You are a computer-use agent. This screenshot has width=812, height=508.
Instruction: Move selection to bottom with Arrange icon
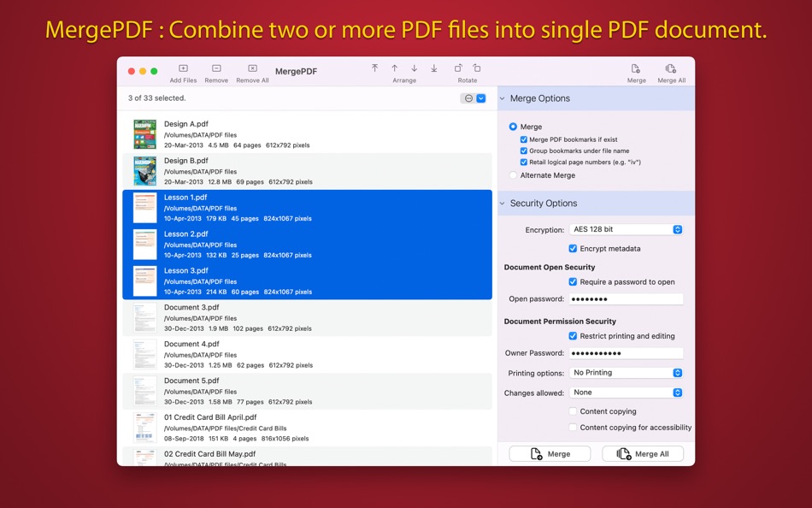[434, 68]
